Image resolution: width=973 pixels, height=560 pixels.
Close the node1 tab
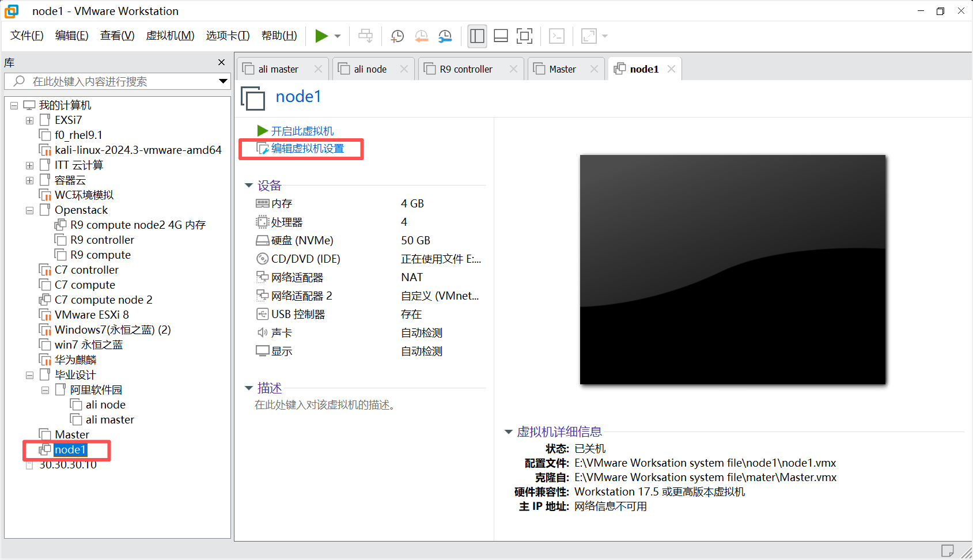pos(671,69)
